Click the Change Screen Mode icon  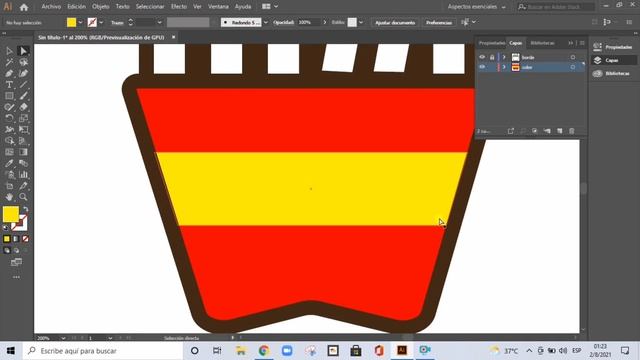coord(16,262)
